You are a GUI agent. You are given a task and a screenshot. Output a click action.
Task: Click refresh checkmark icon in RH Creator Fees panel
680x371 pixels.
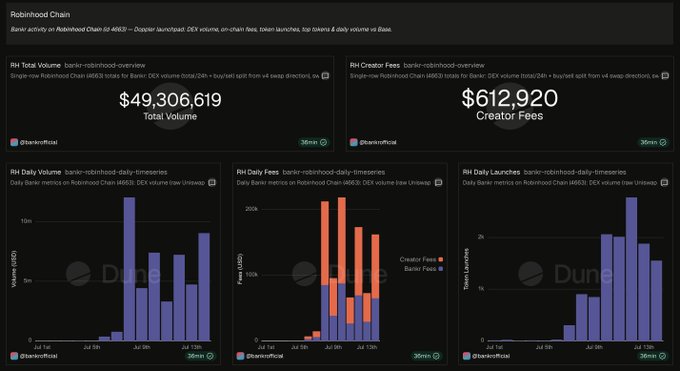663,142
